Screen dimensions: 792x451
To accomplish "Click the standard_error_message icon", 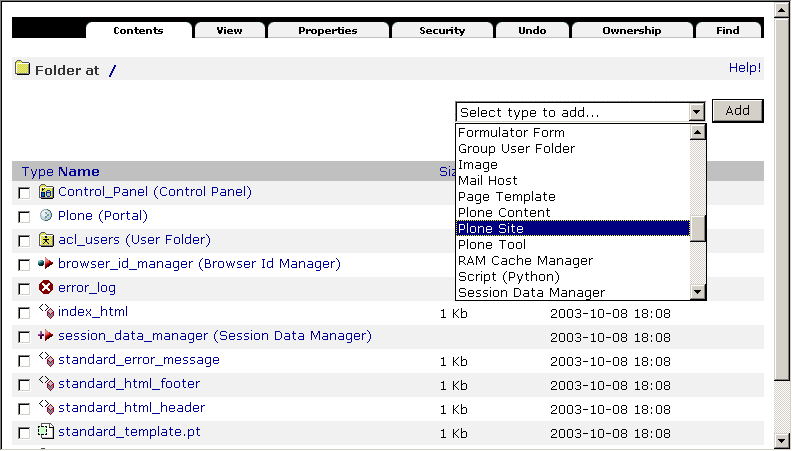I will click(x=46, y=359).
